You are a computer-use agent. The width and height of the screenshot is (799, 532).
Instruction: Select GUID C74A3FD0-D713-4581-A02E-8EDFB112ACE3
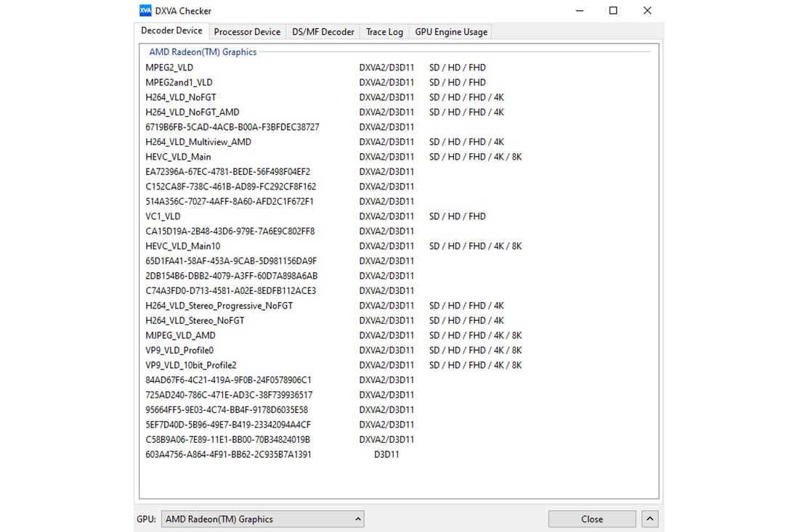[x=231, y=291]
